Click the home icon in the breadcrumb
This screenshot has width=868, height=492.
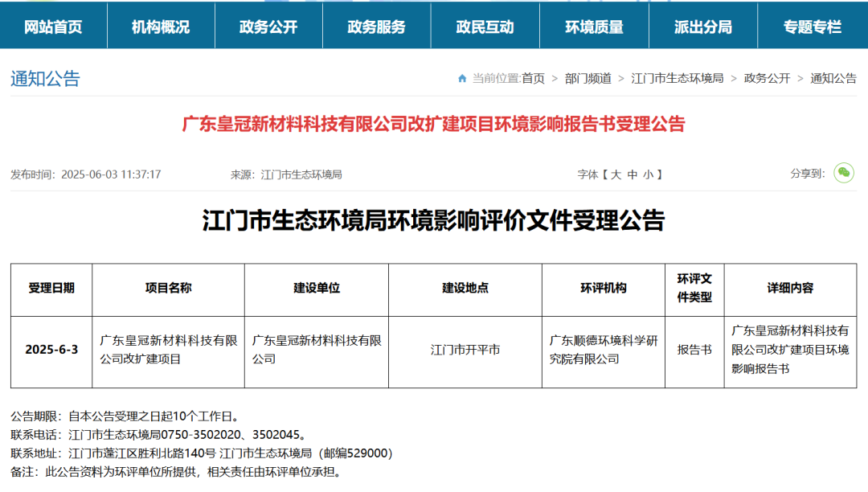click(x=461, y=78)
